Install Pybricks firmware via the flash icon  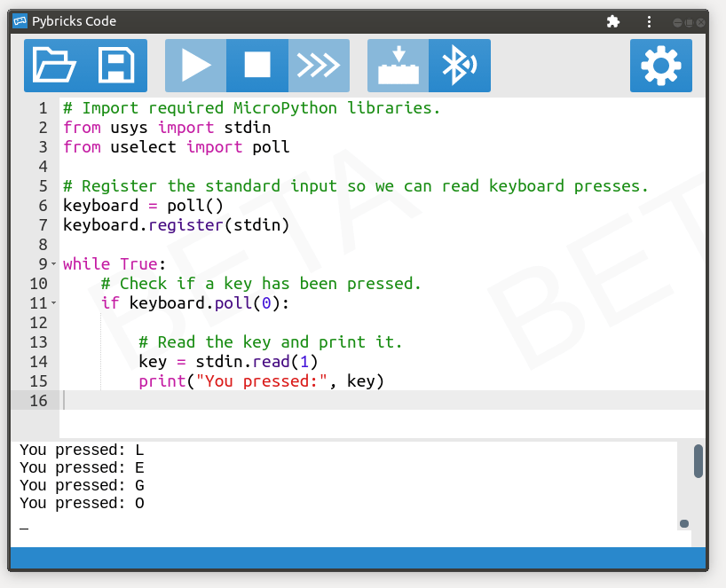point(397,65)
